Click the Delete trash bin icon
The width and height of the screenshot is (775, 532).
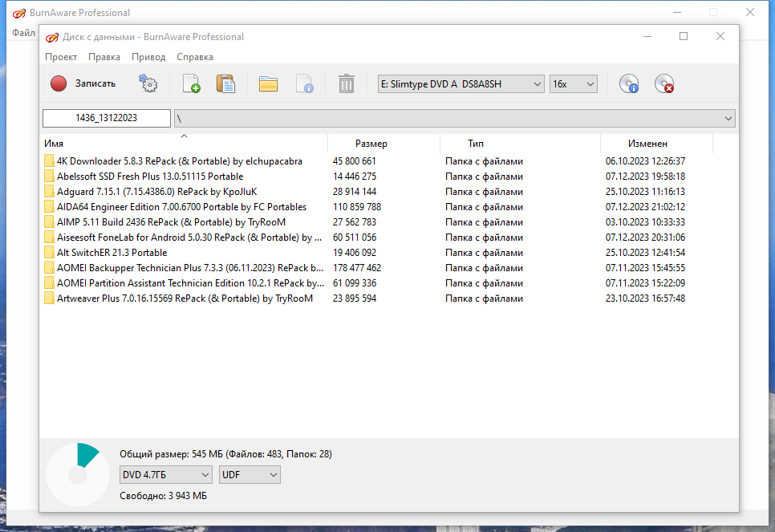point(346,83)
